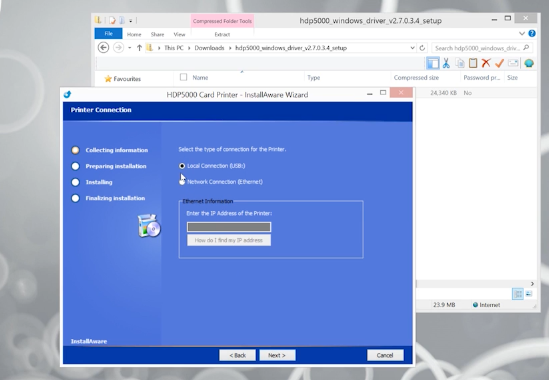Switch to details view icon in status bar

[518, 294]
